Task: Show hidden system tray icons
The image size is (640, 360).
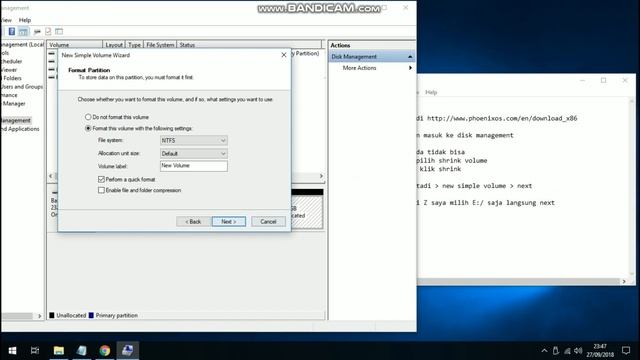Action: click(544, 351)
